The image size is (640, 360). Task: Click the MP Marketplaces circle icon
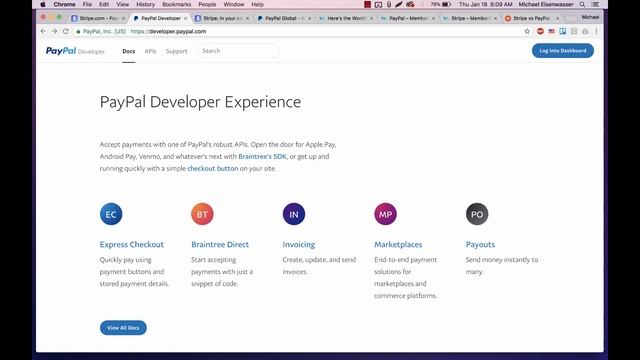385,214
